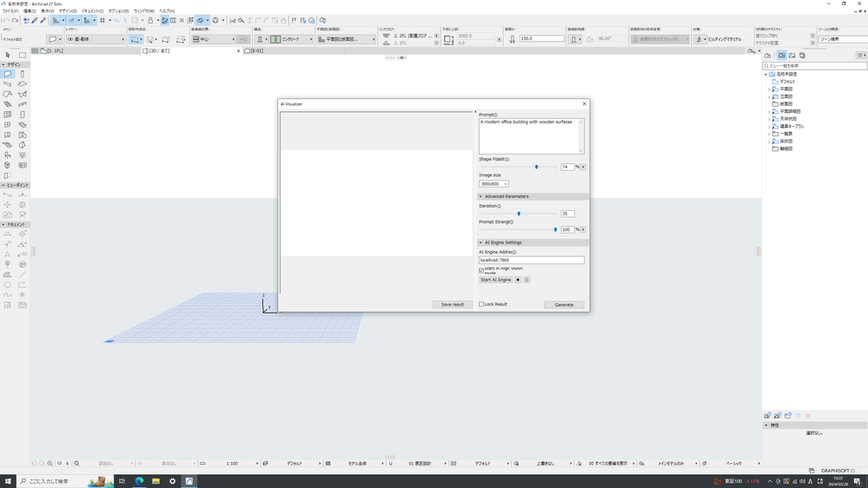Select the Lamp tool
Image resolution: width=868 pixels, height=488 pixels.
point(22,155)
